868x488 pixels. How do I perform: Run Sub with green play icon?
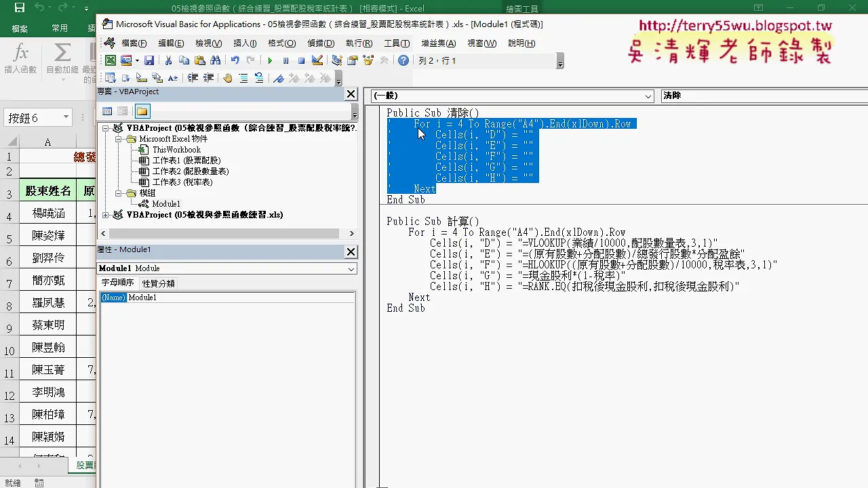pos(270,60)
